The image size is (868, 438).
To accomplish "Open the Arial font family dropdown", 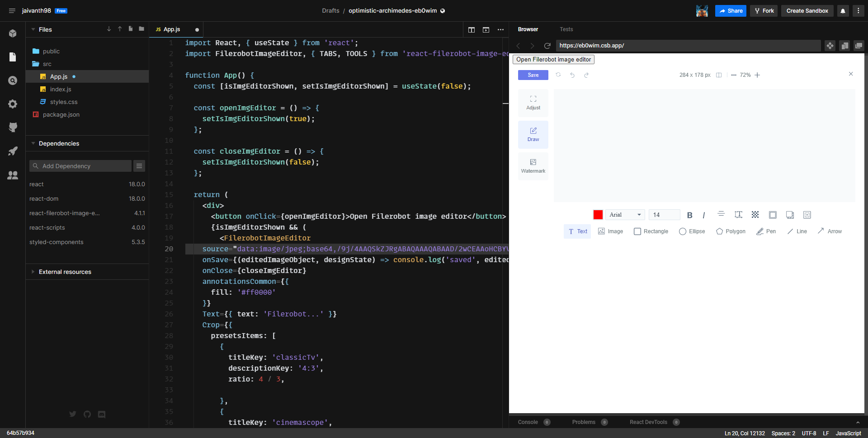I will (624, 215).
